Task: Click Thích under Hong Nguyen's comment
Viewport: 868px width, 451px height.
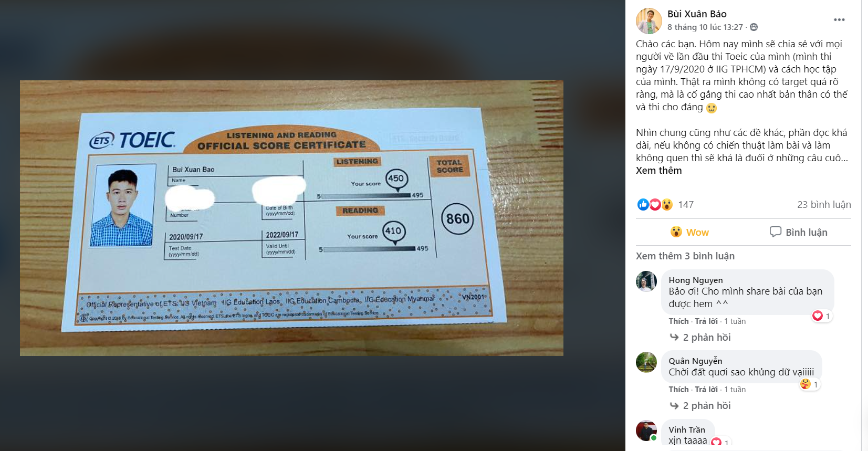Action: point(678,321)
